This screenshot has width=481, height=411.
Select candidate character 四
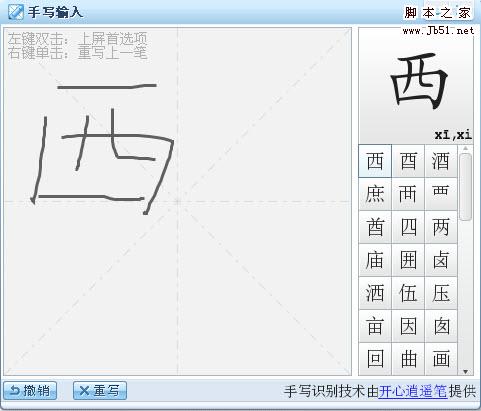(408, 227)
